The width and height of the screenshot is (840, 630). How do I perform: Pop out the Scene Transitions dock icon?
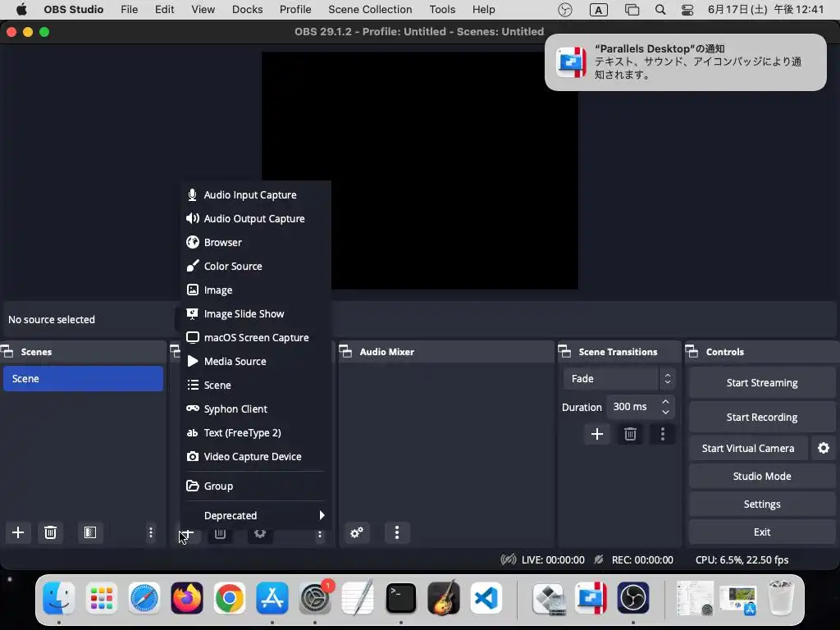564,352
